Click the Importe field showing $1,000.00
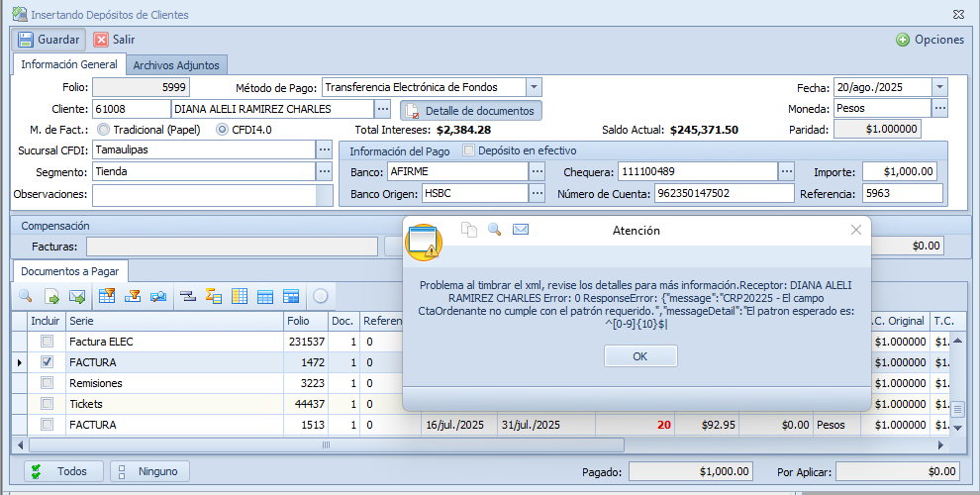 click(x=900, y=171)
